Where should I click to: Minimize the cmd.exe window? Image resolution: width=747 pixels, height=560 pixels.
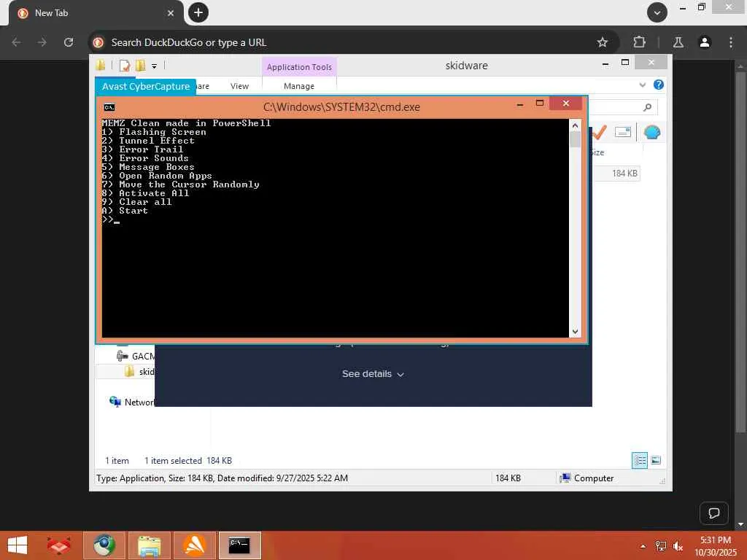tap(520, 104)
